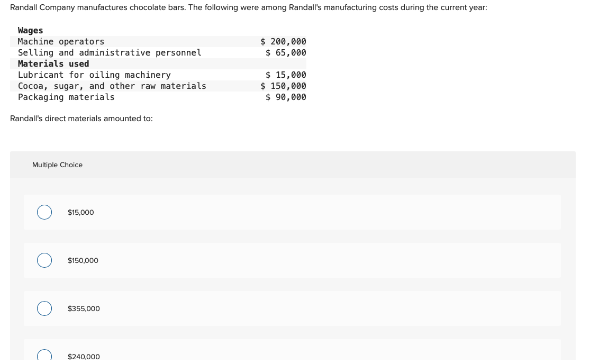The image size is (599, 364).
Task: Mark the $355,000 answer circle
Action: (44, 308)
